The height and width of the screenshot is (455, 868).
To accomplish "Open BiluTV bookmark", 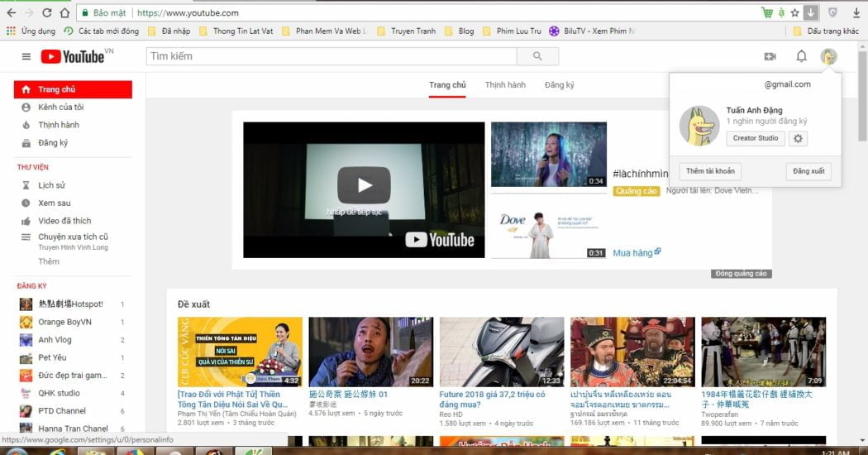I will click(x=592, y=31).
